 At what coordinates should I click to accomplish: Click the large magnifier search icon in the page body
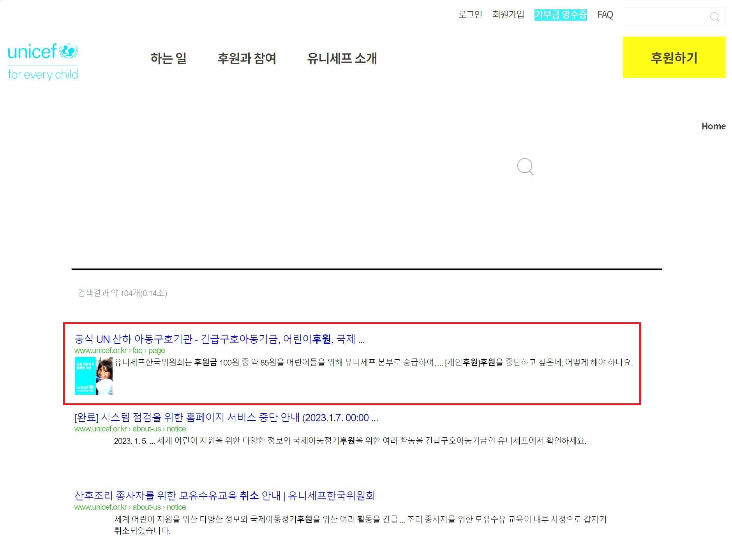click(525, 166)
